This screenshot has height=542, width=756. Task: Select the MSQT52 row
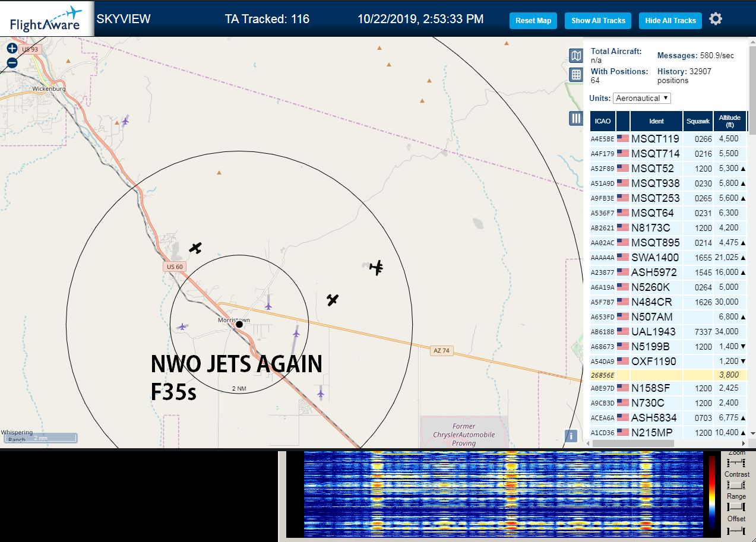pyautogui.click(x=668, y=169)
